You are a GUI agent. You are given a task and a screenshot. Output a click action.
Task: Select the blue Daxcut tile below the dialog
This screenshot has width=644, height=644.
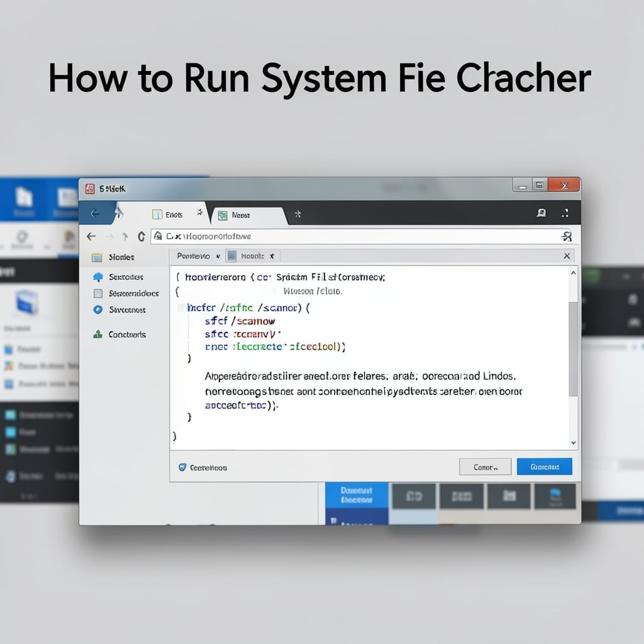tap(357, 495)
